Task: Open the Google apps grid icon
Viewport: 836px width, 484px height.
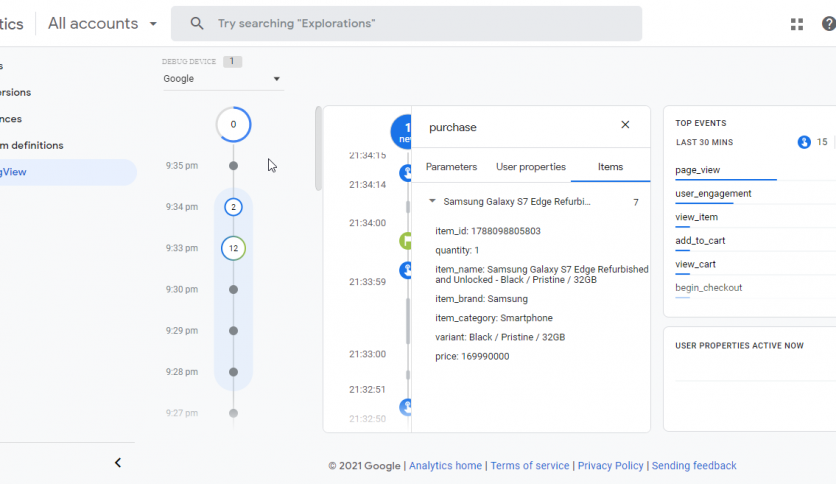Action: (797, 24)
